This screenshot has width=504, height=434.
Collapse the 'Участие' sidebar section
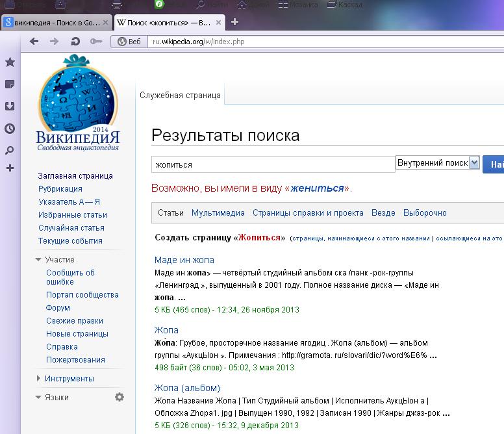click(x=38, y=260)
